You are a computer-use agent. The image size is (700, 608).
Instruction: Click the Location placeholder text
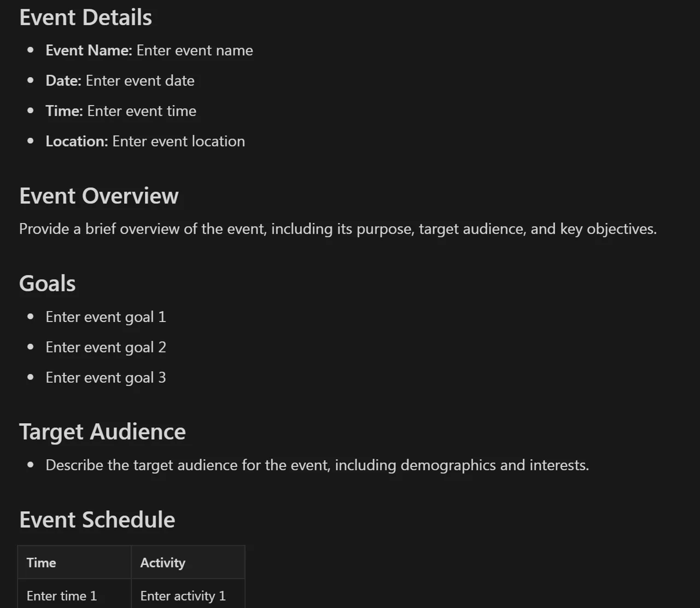pyautogui.click(x=179, y=141)
